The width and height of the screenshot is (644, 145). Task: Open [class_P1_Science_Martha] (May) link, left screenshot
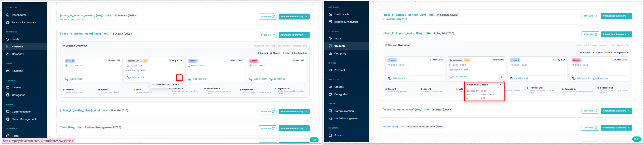82,16
